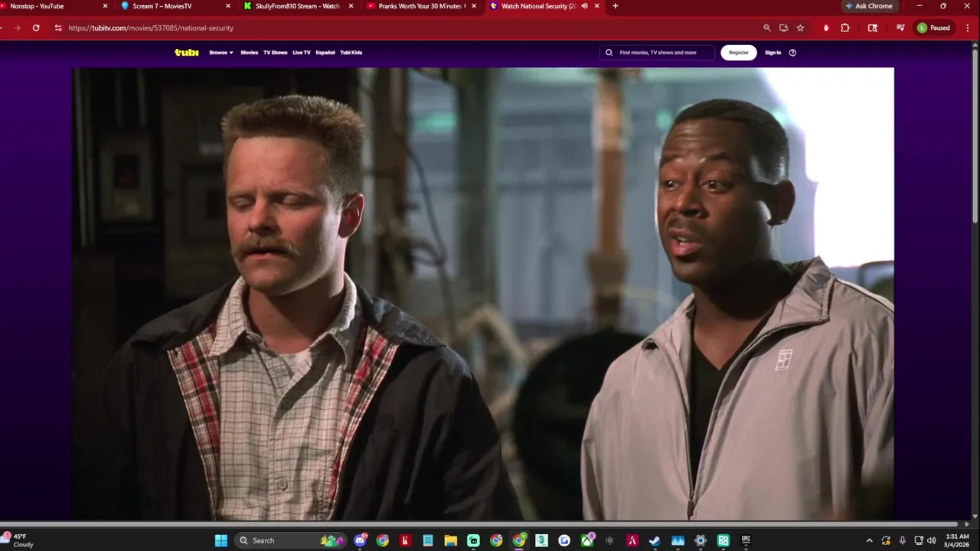Close the Scream 7 – MoviesTV tab
The height and width of the screenshot is (551, 980).
228,6
